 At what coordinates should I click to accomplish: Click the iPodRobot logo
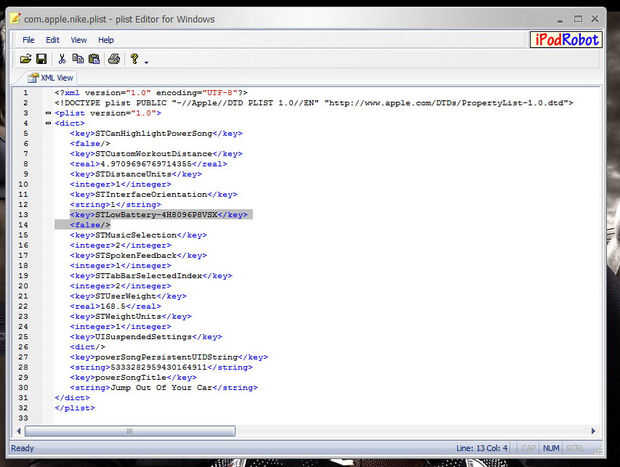click(566, 40)
